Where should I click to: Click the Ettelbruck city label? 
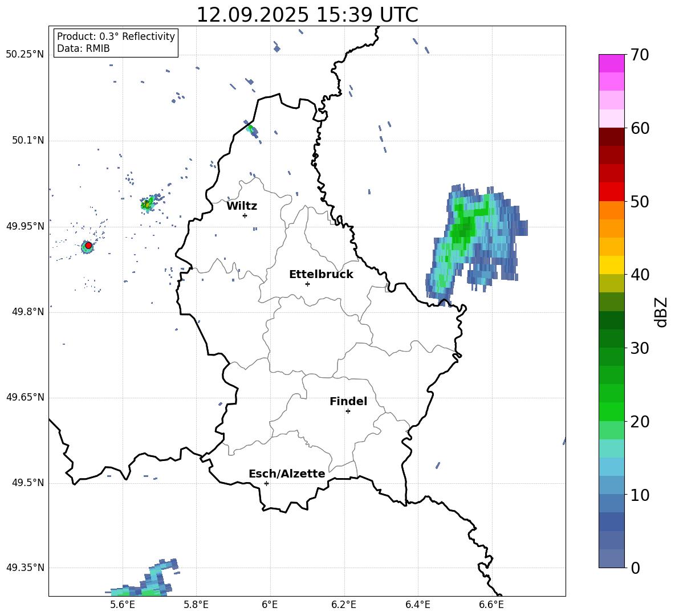pyautogui.click(x=321, y=274)
